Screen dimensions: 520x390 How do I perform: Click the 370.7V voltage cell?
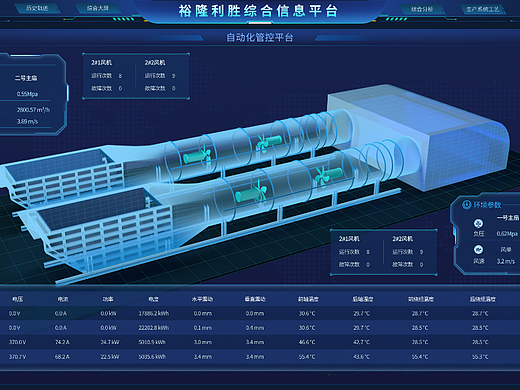17,357
